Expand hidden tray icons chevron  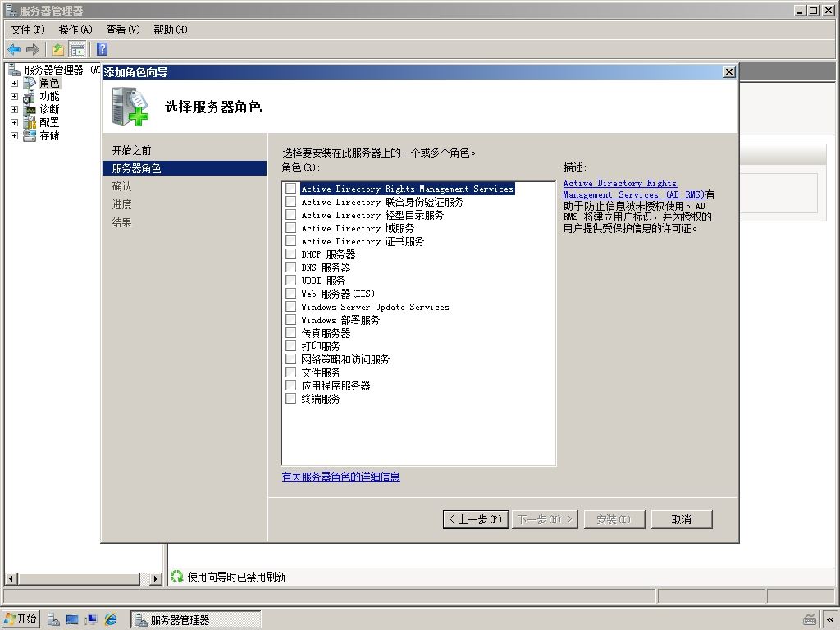click(830, 620)
